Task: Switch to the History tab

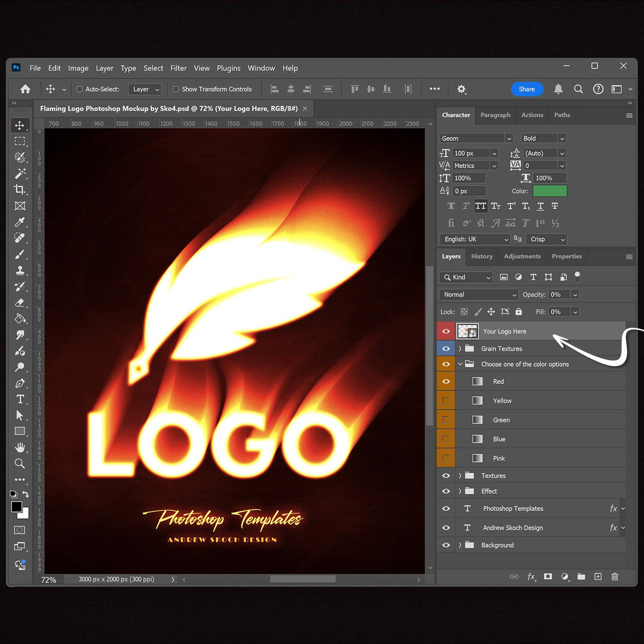Action: tap(482, 256)
